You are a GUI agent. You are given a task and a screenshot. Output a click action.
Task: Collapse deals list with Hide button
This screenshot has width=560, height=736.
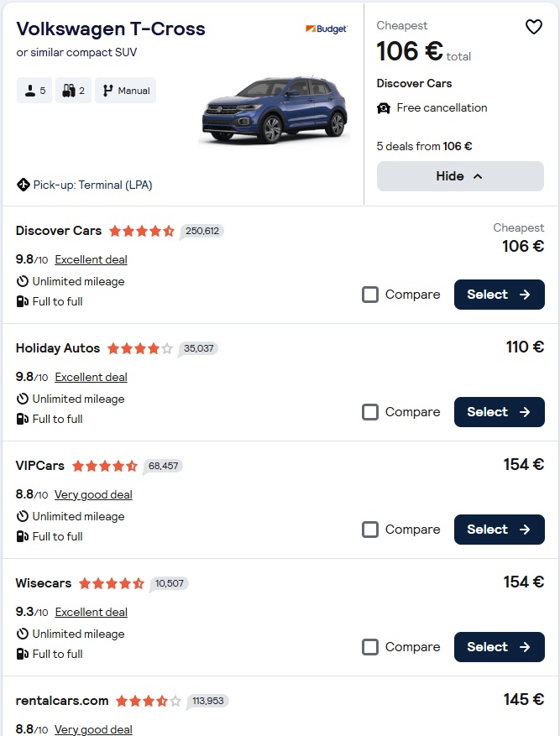click(460, 176)
